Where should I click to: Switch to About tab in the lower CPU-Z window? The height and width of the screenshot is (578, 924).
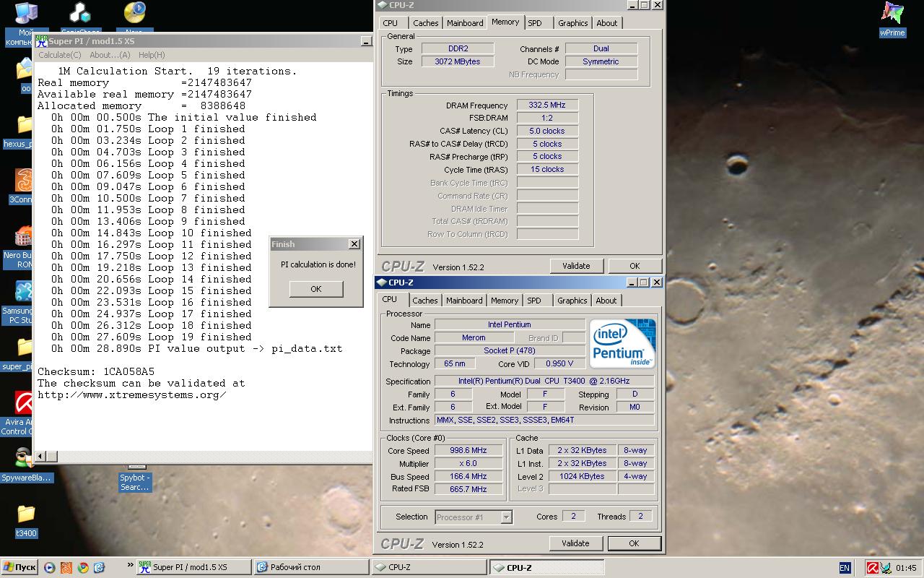click(606, 301)
